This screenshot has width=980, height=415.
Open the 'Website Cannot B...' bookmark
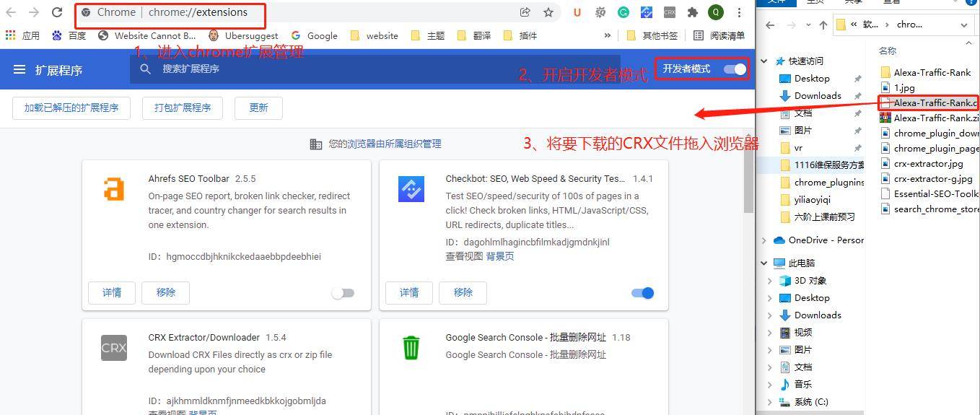click(146, 35)
